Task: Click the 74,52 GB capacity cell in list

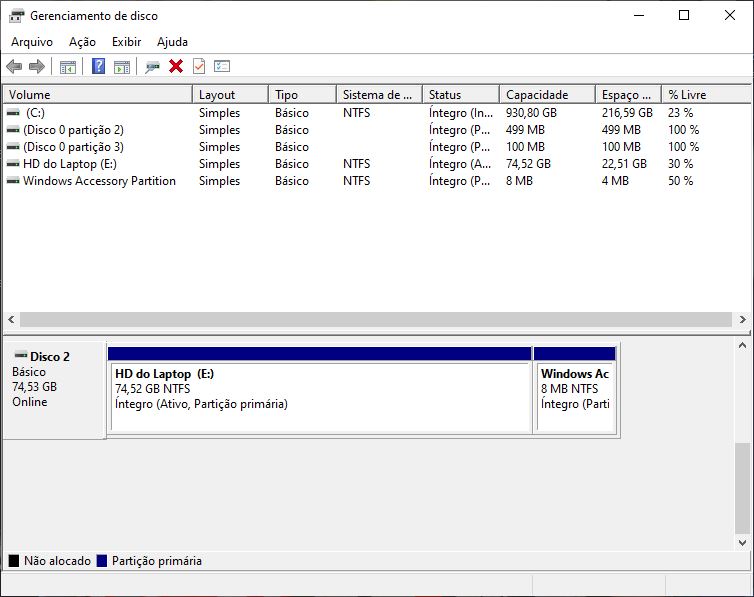Action: (528, 164)
